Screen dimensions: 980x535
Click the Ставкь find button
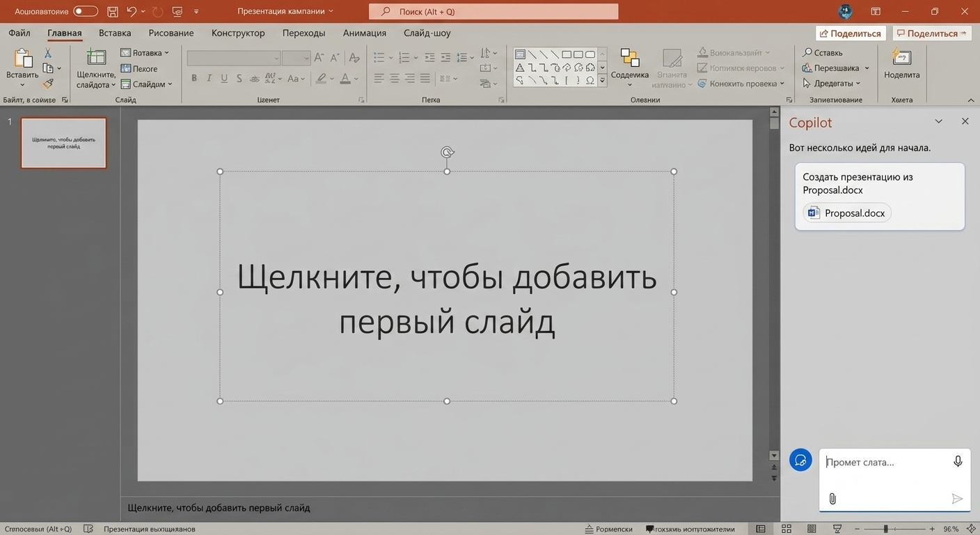pos(823,53)
